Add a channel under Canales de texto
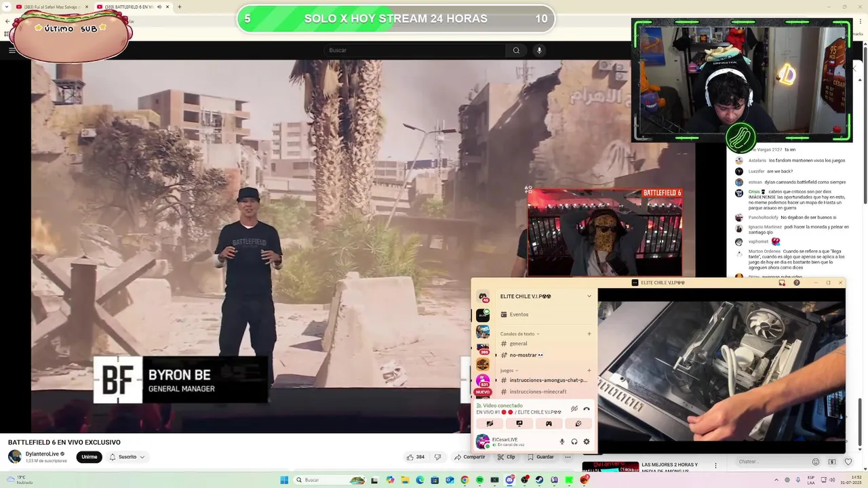Viewport: 868px width, 488px height. point(589,333)
